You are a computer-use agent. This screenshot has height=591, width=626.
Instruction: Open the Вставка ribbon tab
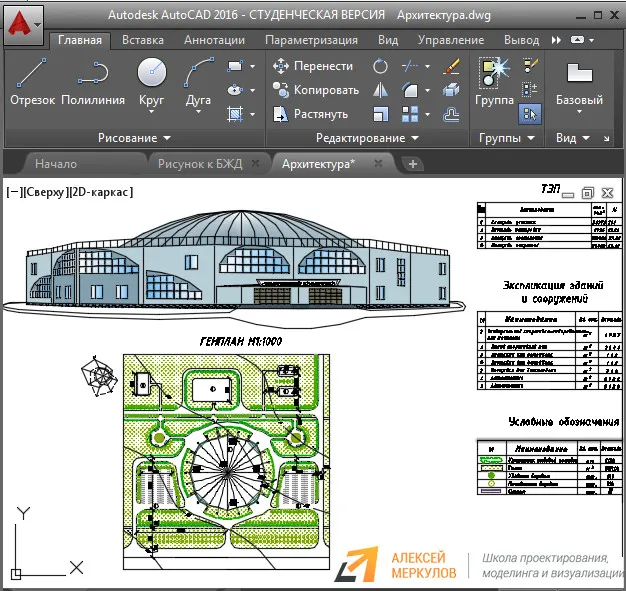click(x=143, y=40)
